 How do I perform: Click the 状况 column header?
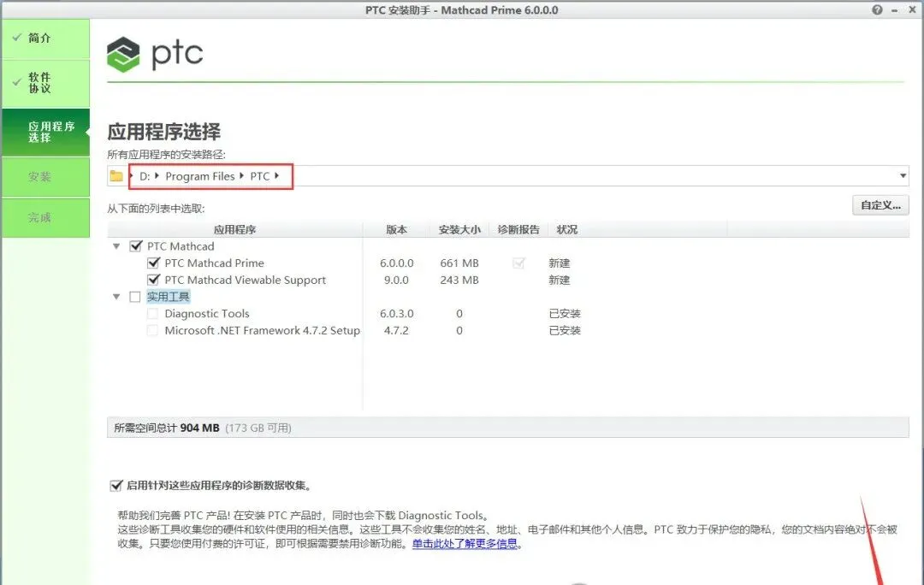(567, 230)
